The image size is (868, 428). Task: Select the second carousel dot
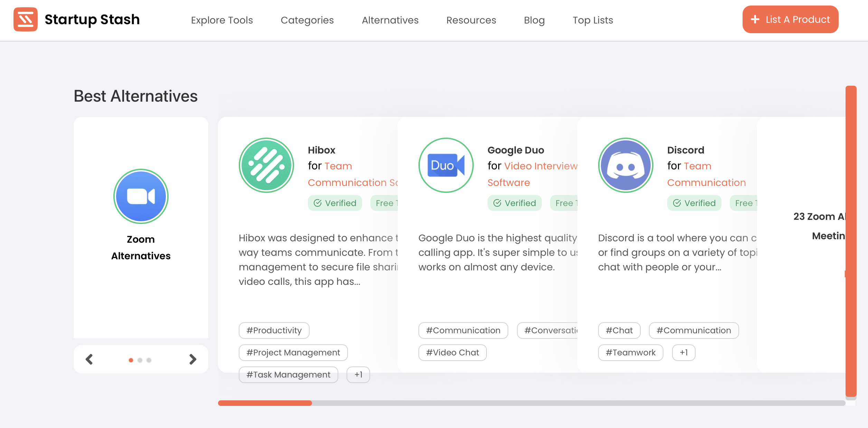click(140, 360)
